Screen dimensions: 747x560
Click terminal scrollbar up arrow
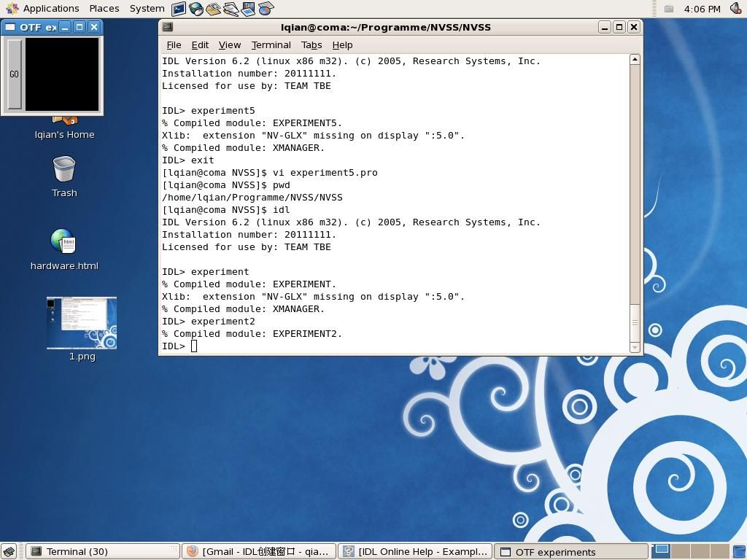tap(635, 60)
